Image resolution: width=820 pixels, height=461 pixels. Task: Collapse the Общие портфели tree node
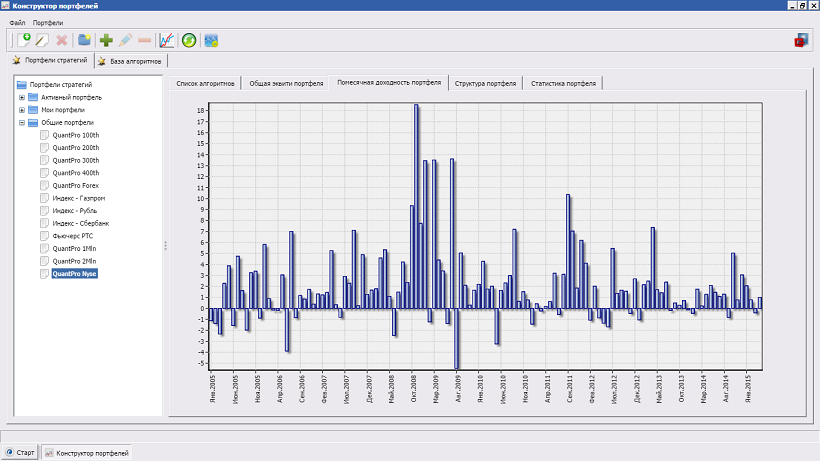22,123
